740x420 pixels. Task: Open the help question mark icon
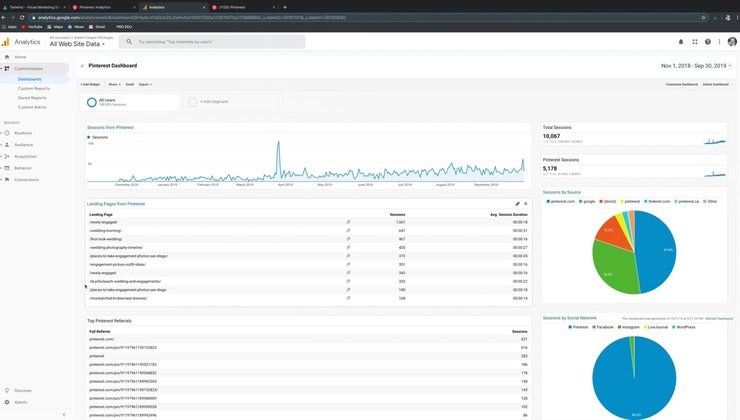click(x=707, y=42)
